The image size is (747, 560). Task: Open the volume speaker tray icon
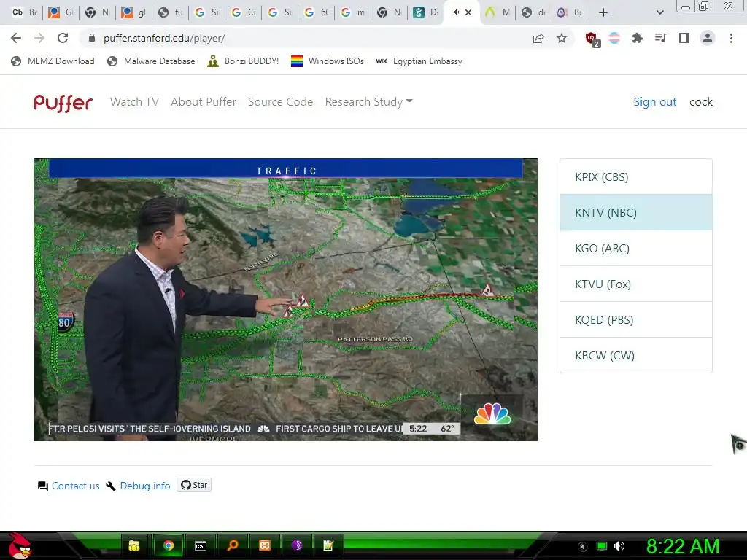[x=619, y=547]
